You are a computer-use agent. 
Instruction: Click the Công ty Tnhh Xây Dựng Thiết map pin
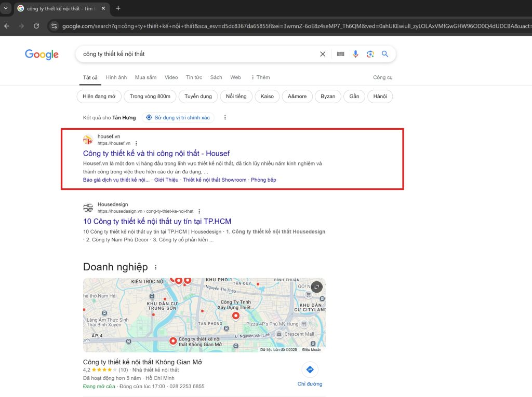[x=235, y=316]
